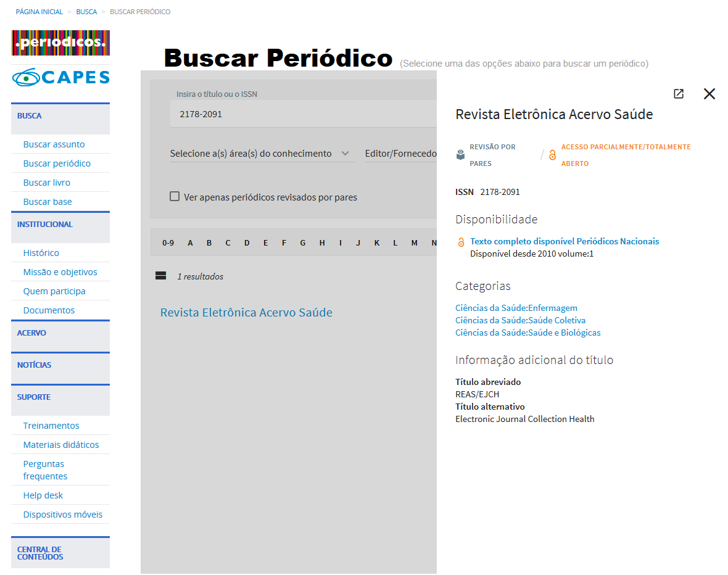Go to Buscar base

tap(48, 202)
